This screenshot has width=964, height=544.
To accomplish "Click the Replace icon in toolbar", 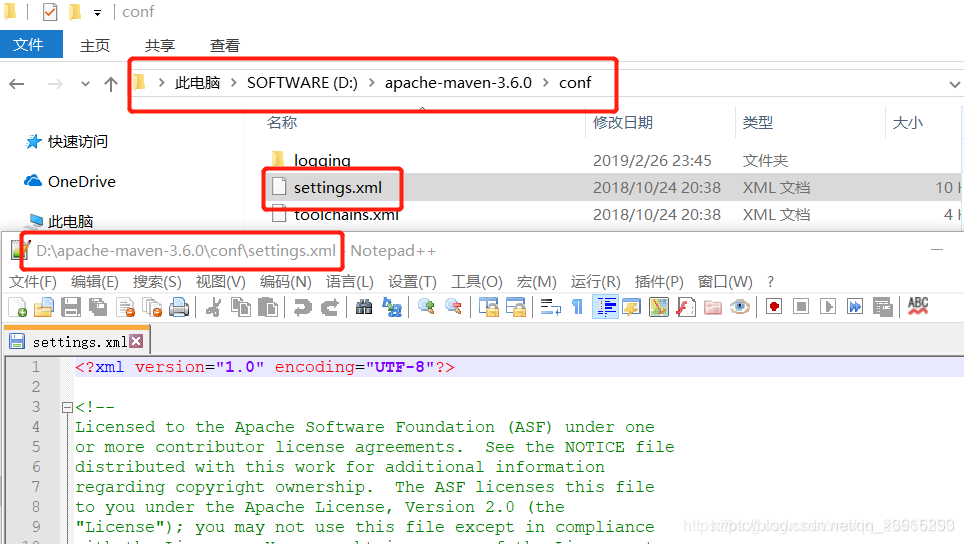I will (x=392, y=307).
